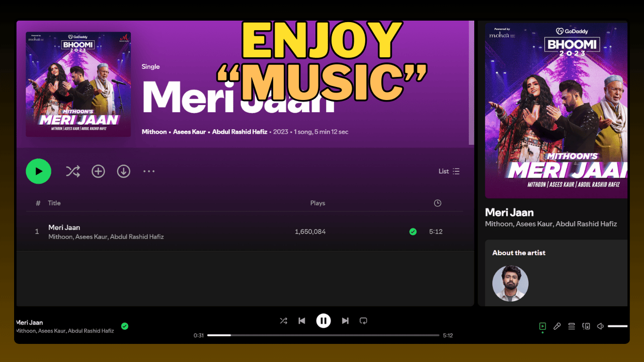
Task: Click the 1,650,084 play count
Action: click(310, 232)
